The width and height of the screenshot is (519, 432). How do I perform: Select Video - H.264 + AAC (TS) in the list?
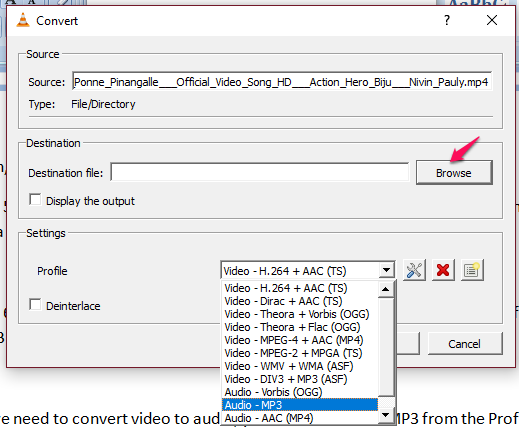pos(300,288)
